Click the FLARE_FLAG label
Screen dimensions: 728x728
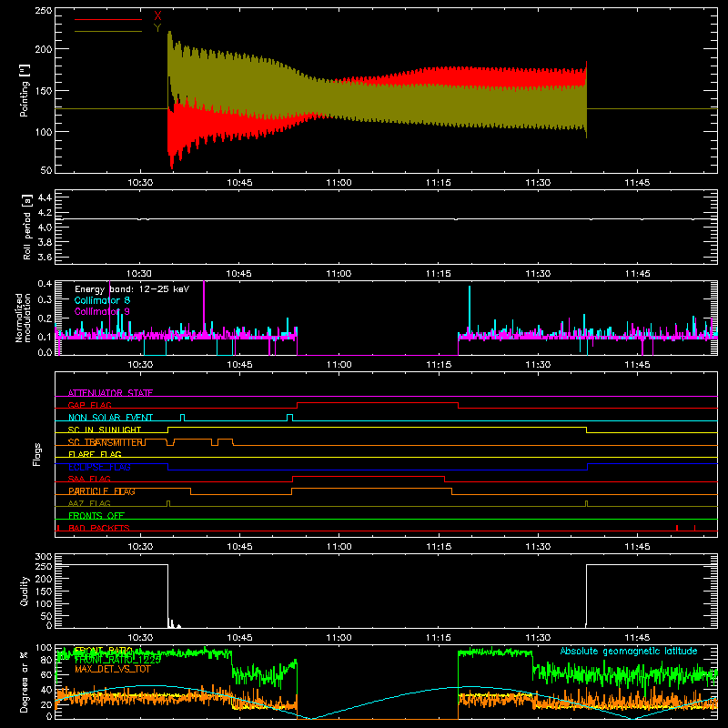(x=95, y=454)
